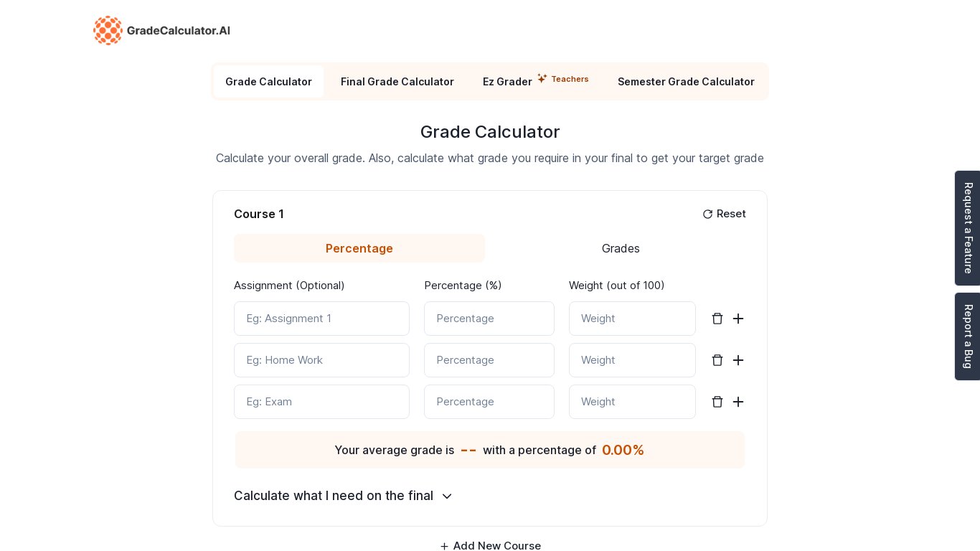This screenshot has width=980, height=551.
Task: Open the Request a Feature side button
Action: (967, 228)
